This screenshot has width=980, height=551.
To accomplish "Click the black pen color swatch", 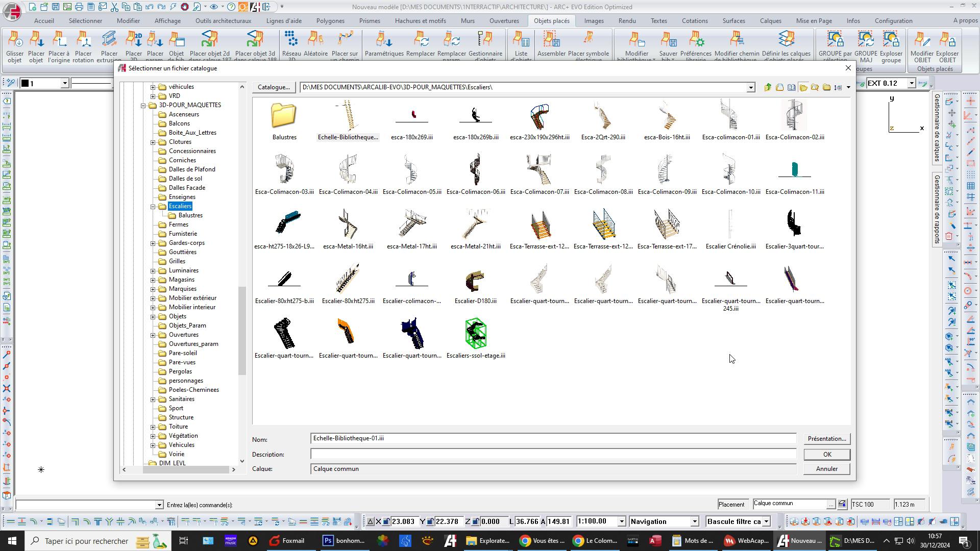I will click(x=24, y=83).
